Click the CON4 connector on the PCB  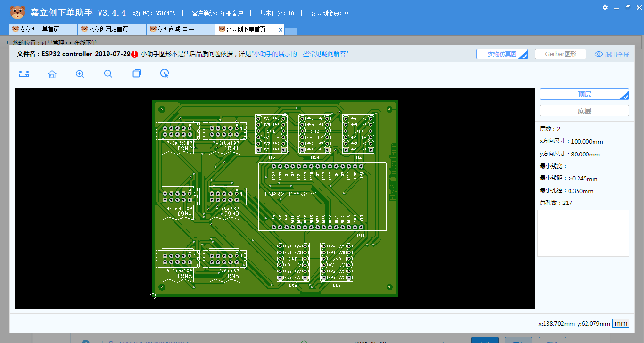(177, 203)
